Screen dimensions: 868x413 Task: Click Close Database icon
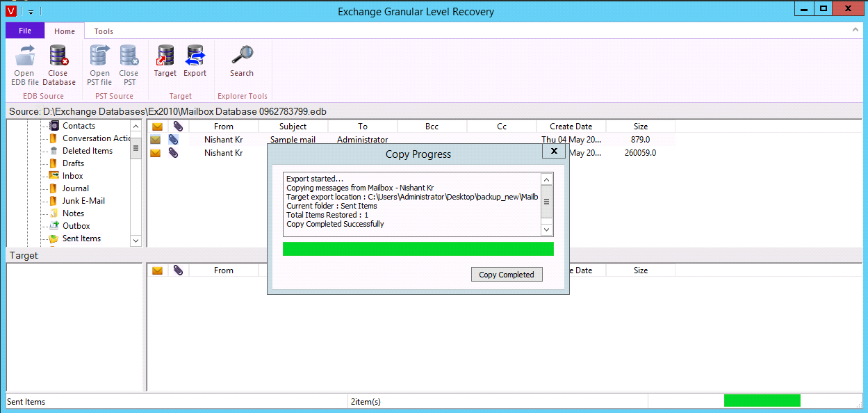[x=58, y=65]
